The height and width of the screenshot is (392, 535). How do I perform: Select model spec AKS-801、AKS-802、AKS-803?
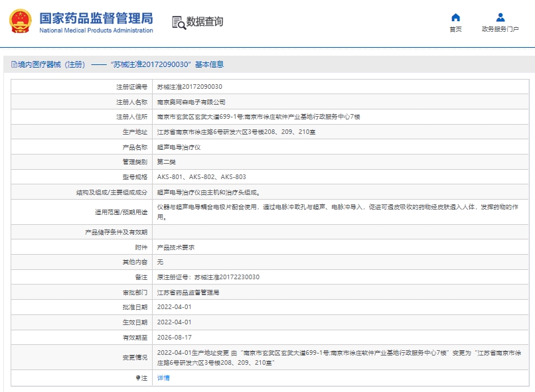(x=201, y=177)
